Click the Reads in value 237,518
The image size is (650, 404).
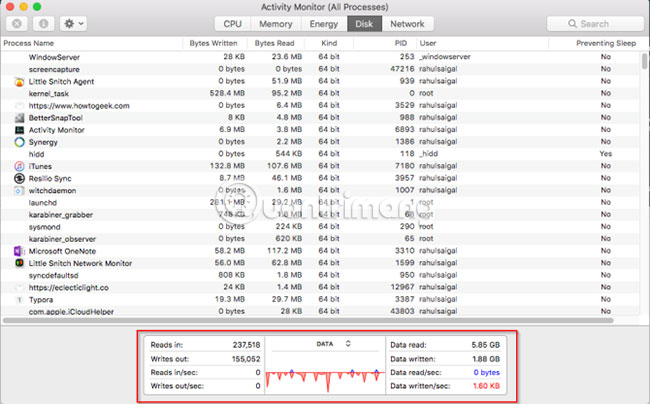point(246,345)
